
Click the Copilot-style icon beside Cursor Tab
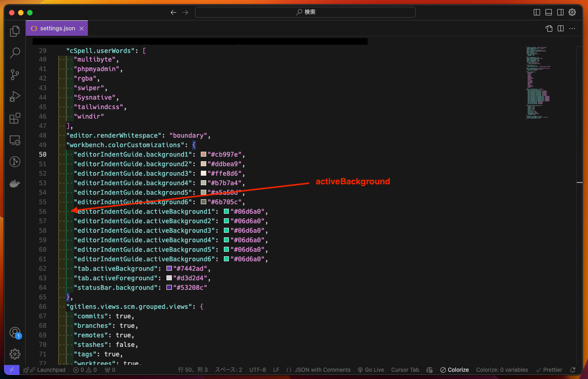point(430,370)
